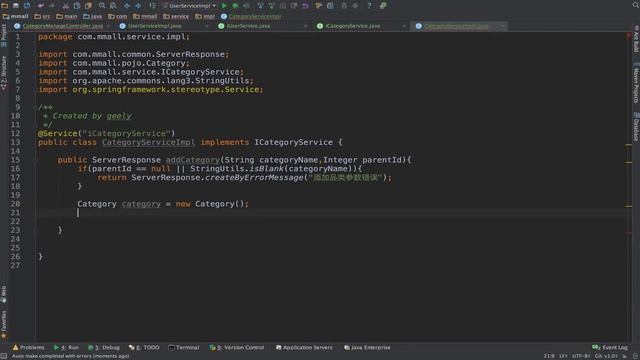Click the Undo arrow icon
The image size is (640, 360).
point(41,6)
